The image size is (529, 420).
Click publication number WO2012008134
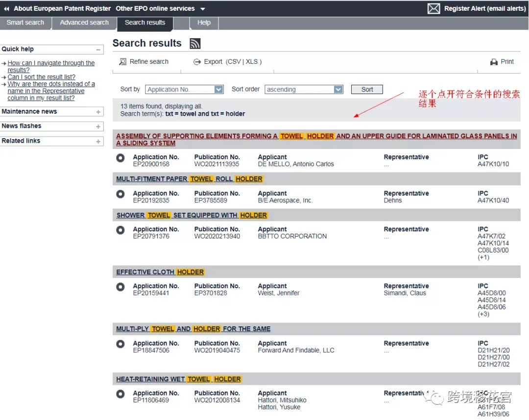point(217,400)
